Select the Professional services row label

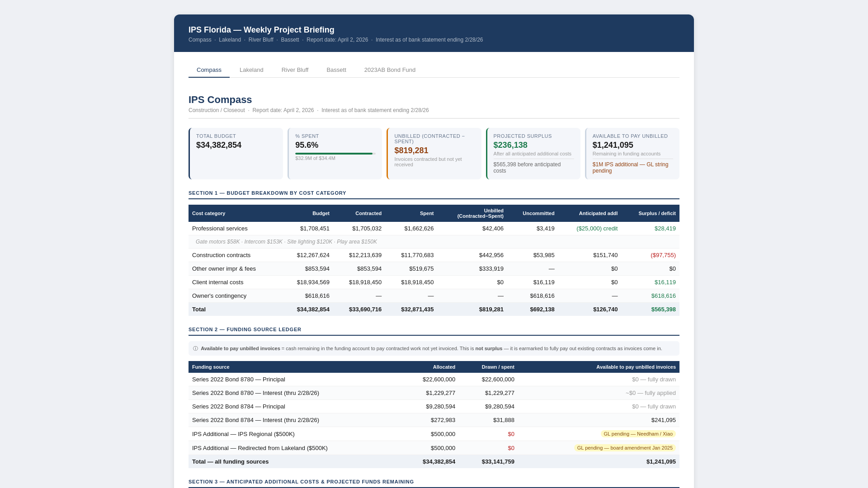pos(220,229)
